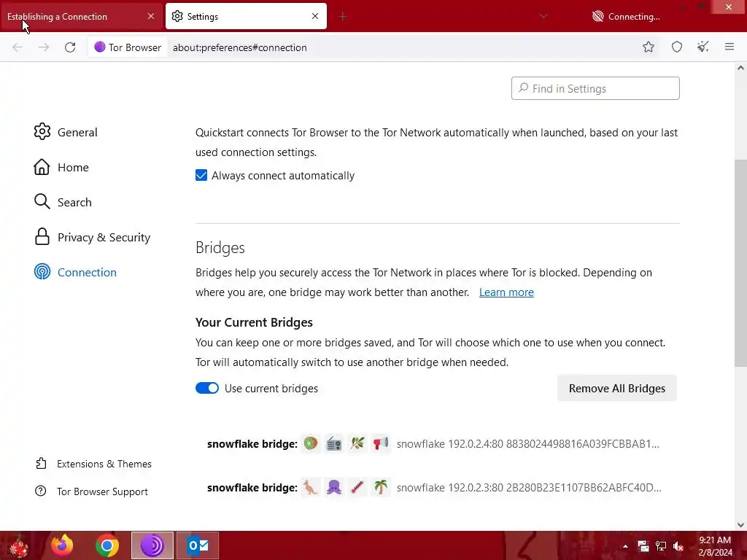This screenshot has width=747, height=560.
Task: Click the New Identity broom icon
Action: pos(703,47)
